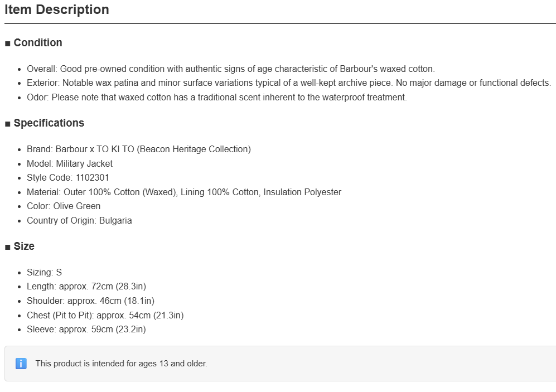Click the Sizing S line
The height and width of the screenshot is (392, 556).
[44, 273]
